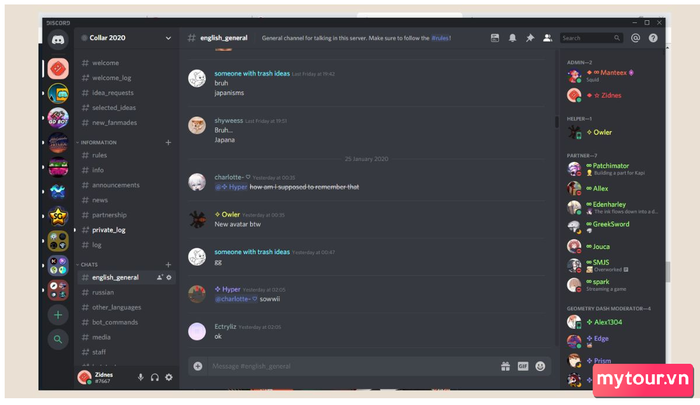The width and height of the screenshot is (700, 405).
Task: Collapse the CHATS category
Action: coord(89,265)
